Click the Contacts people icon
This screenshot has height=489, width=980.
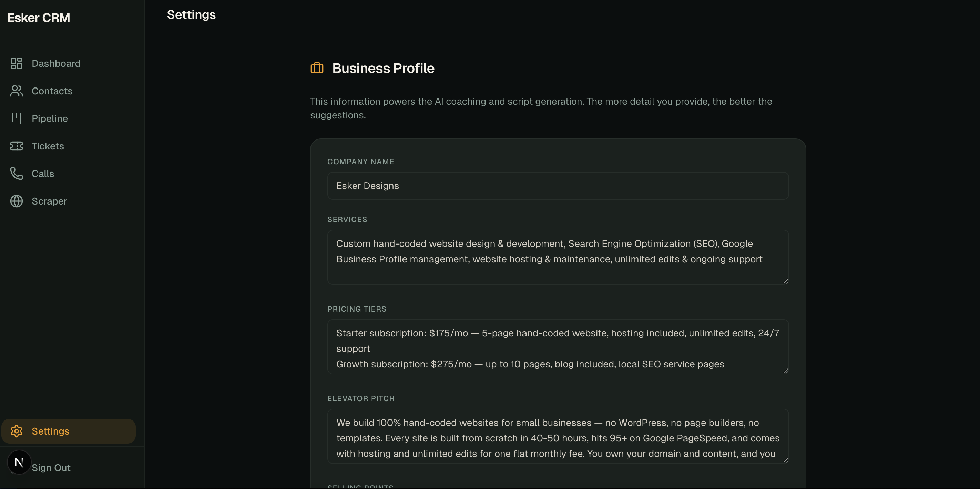coord(16,91)
